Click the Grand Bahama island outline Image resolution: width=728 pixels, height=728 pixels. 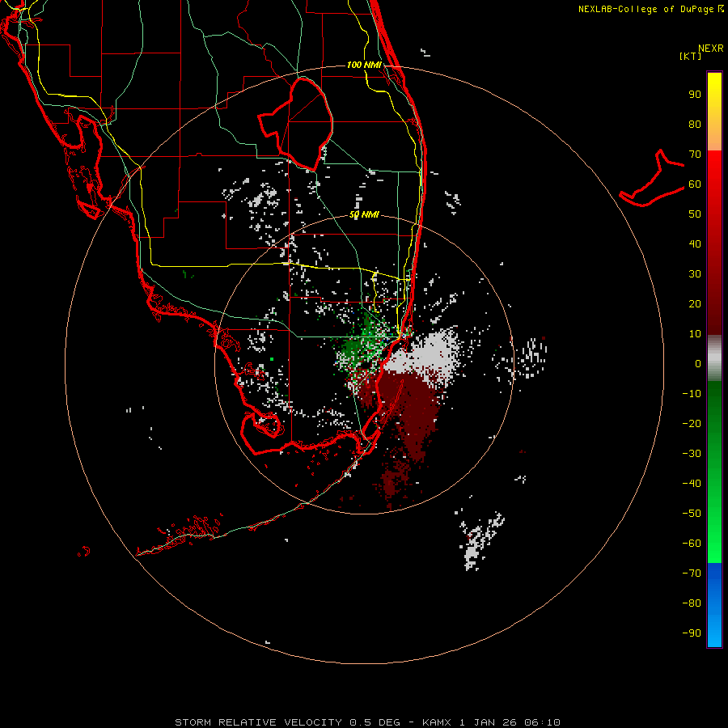click(652, 178)
